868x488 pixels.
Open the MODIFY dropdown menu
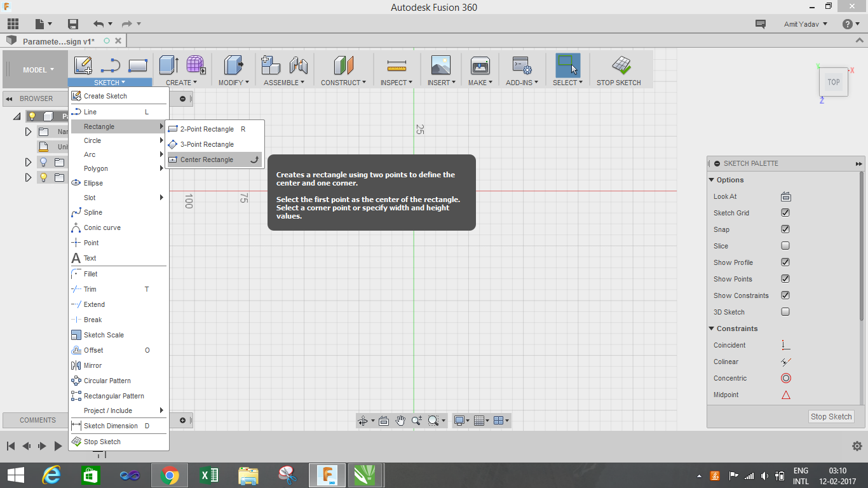coord(234,83)
